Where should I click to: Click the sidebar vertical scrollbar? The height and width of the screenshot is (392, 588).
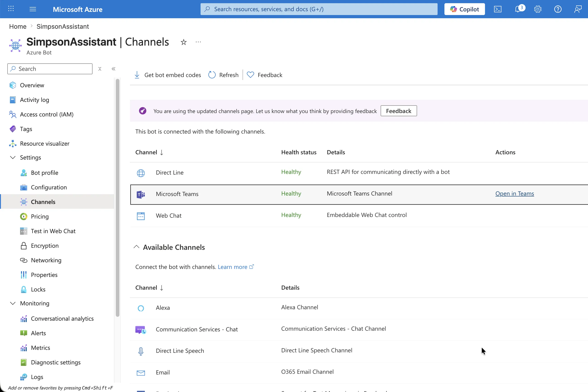tap(118, 198)
